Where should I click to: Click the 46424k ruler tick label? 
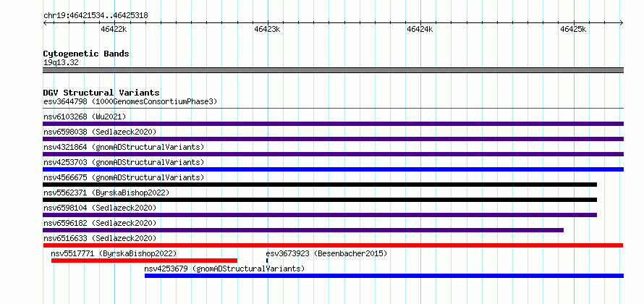(420, 29)
